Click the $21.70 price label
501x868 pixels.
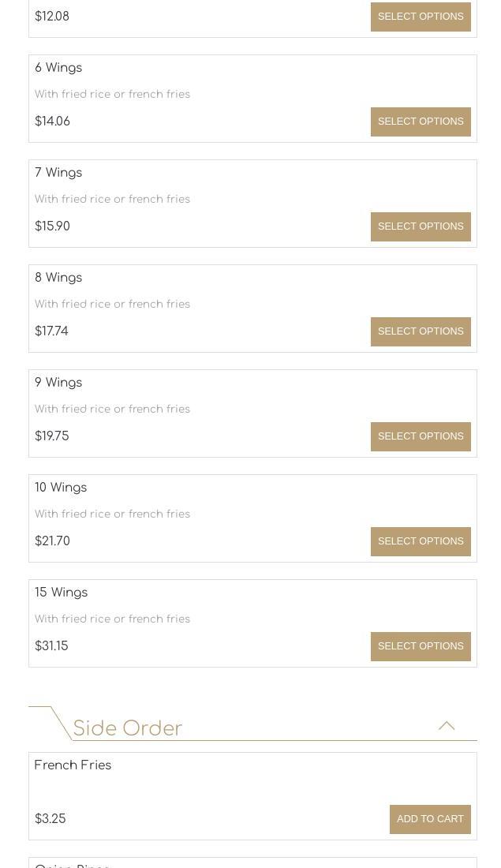pyautogui.click(x=52, y=541)
